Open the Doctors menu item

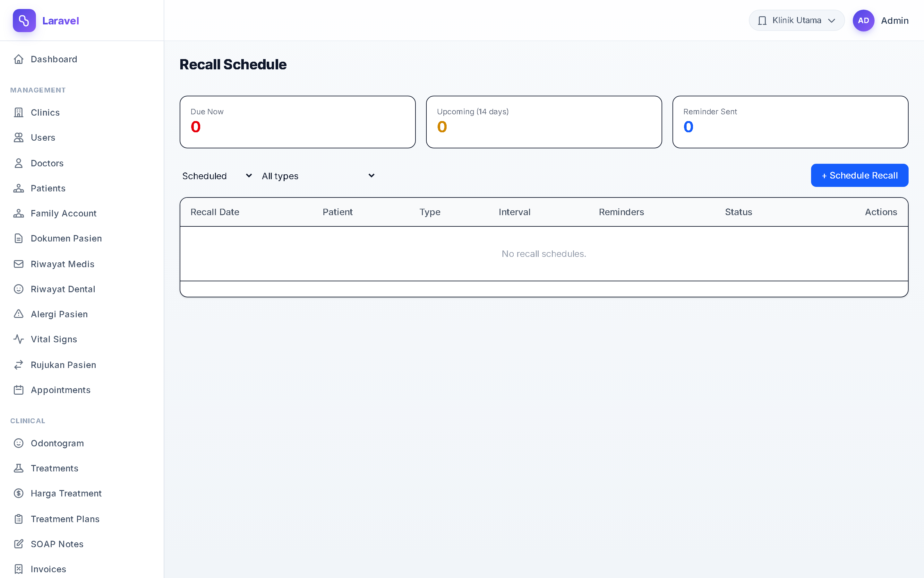[x=82, y=163]
